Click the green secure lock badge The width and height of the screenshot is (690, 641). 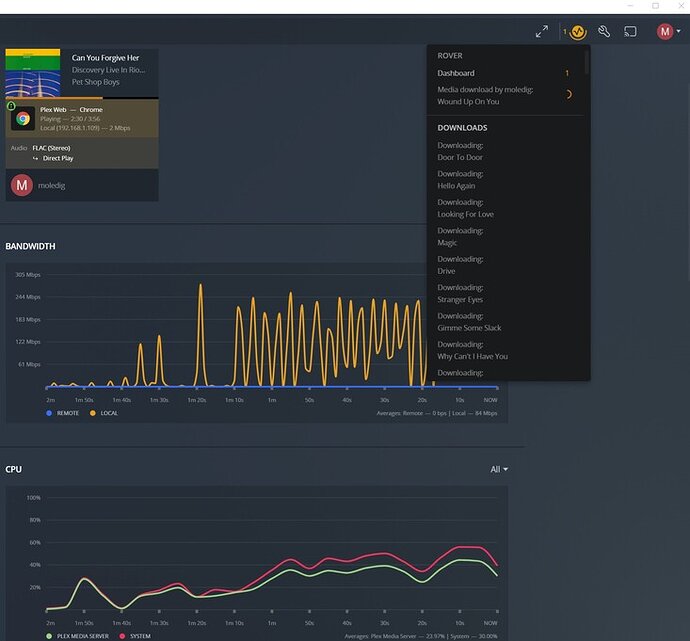[x=11, y=106]
